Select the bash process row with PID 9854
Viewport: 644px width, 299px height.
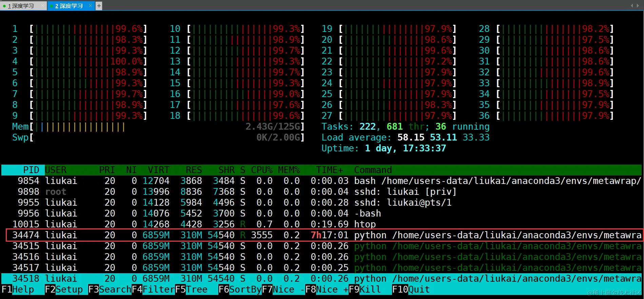[321, 181]
